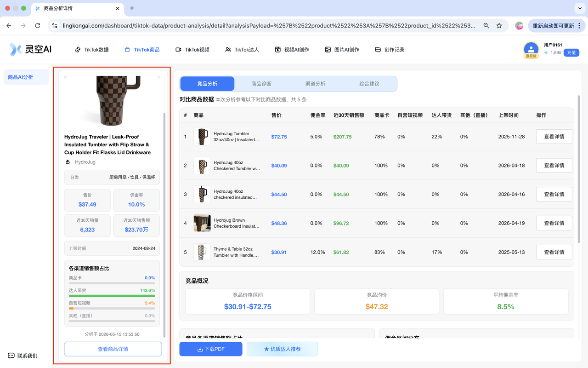Click the HydroJug shop icon
The height and width of the screenshot is (368, 588).
[68, 162]
